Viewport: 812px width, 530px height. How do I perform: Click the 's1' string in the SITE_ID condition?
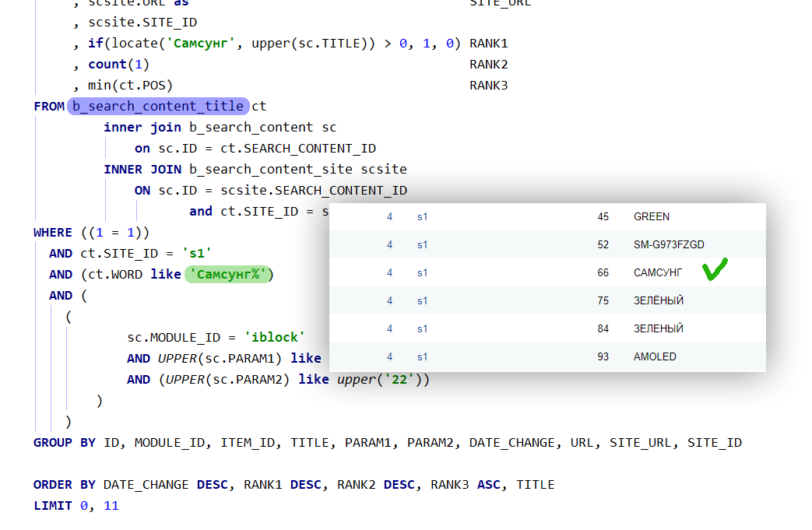(197, 253)
